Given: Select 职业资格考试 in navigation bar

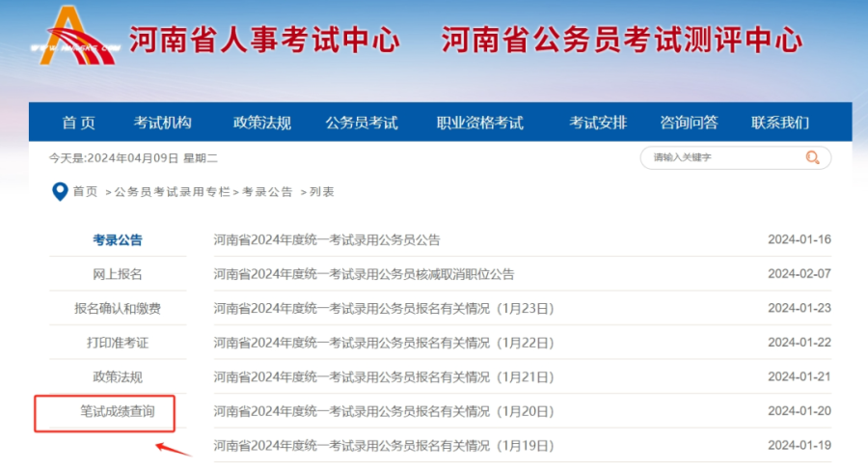Looking at the screenshot, I should point(479,123).
